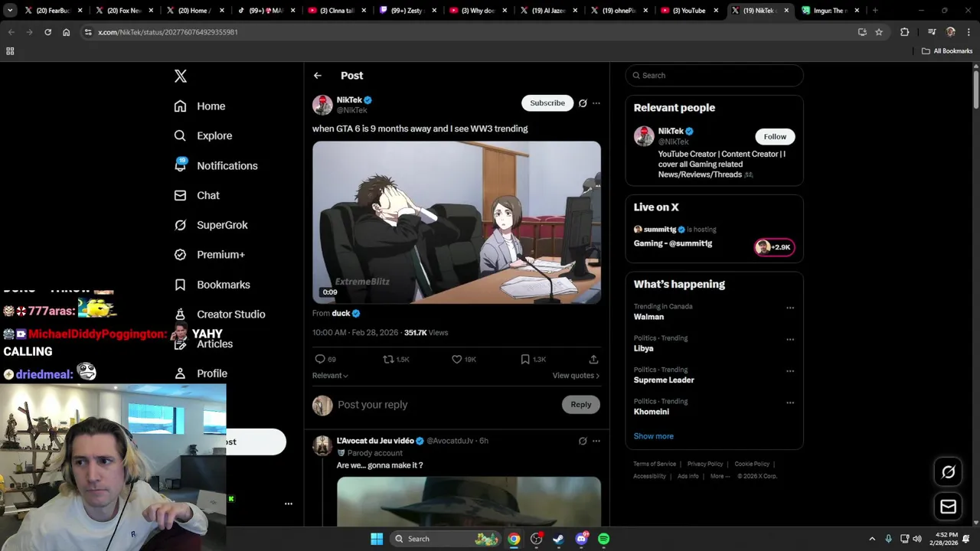This screenshot has width=980, height=551.
Task: Go to Home in the X sidebar
Action: click(x=200, y=106)
